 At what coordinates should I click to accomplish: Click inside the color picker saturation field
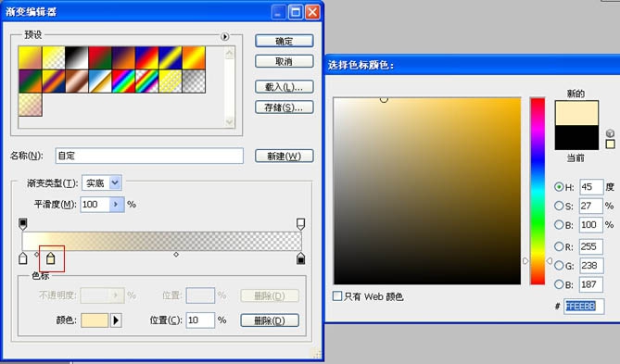click(427, 191)
